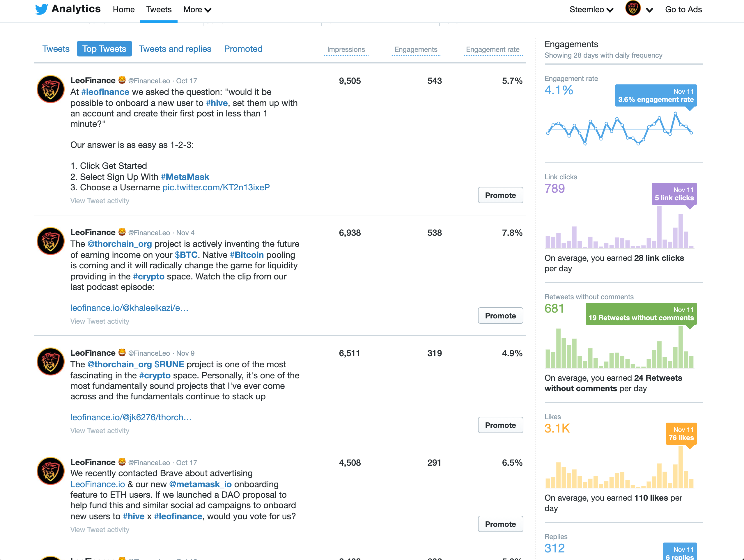
Task: Click the 4.1% engagement rate total
Action: pos(559,90)
